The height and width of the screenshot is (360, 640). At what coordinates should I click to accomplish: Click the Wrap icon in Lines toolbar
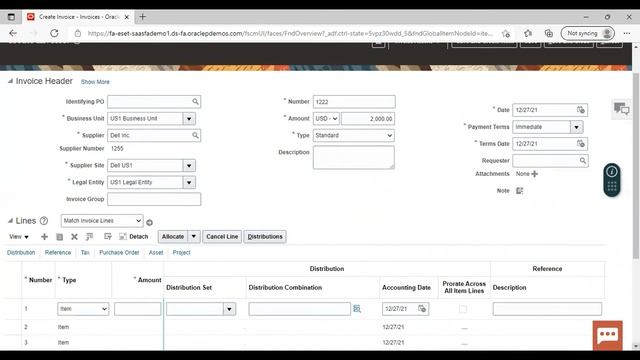(108, 237)
